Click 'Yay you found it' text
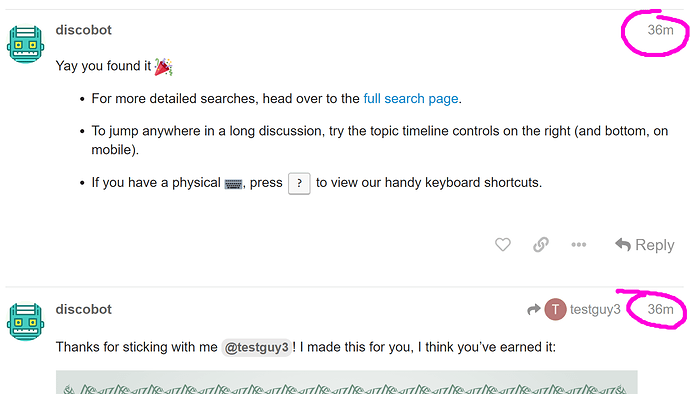The width and height of the screenshot is (690, 394). click(x=103, y=66)
